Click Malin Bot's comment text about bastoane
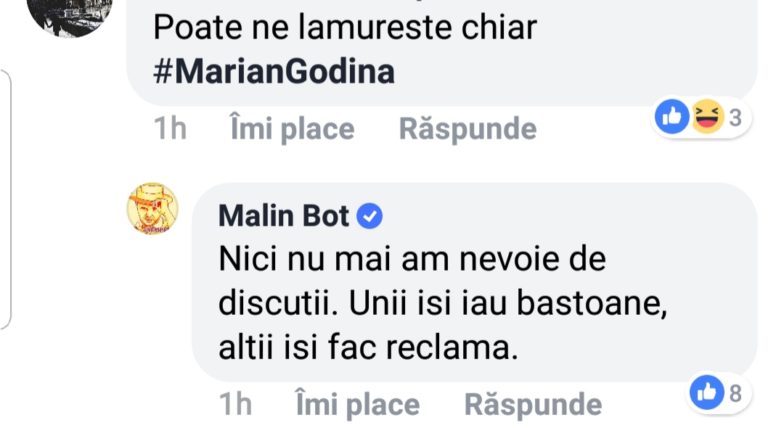768x428 pixels. tap(440, 304)
